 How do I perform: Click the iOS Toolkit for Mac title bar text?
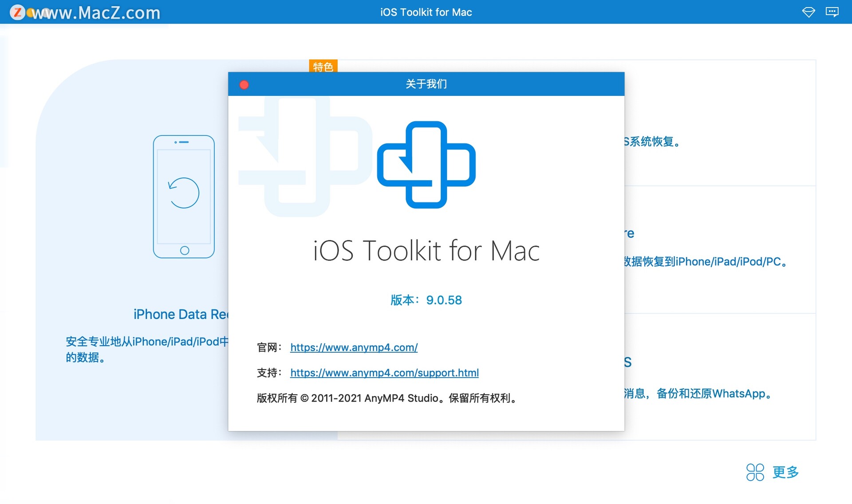pos(425,12)
